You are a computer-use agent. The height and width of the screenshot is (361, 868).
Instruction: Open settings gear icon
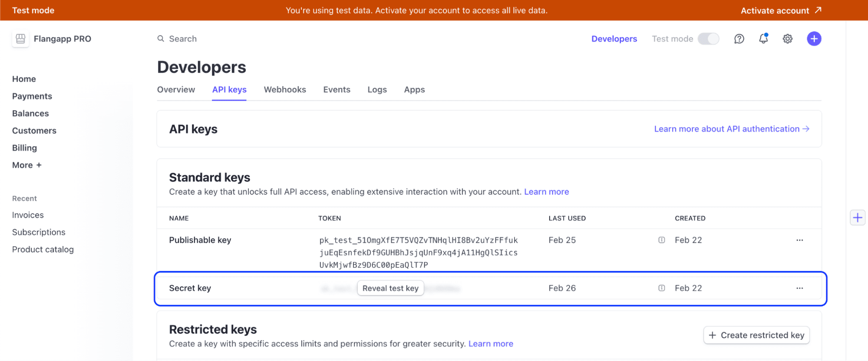tap(788, 39)
